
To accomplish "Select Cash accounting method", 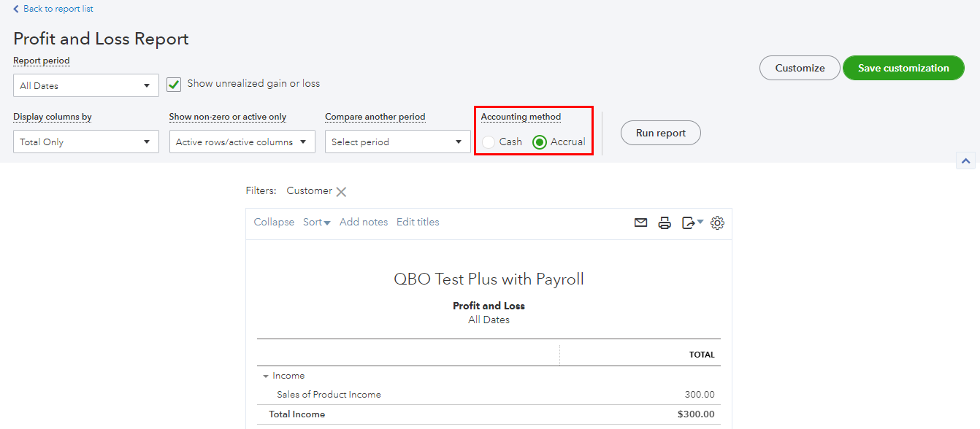I will pyautogui.click(x=489, y=142).
